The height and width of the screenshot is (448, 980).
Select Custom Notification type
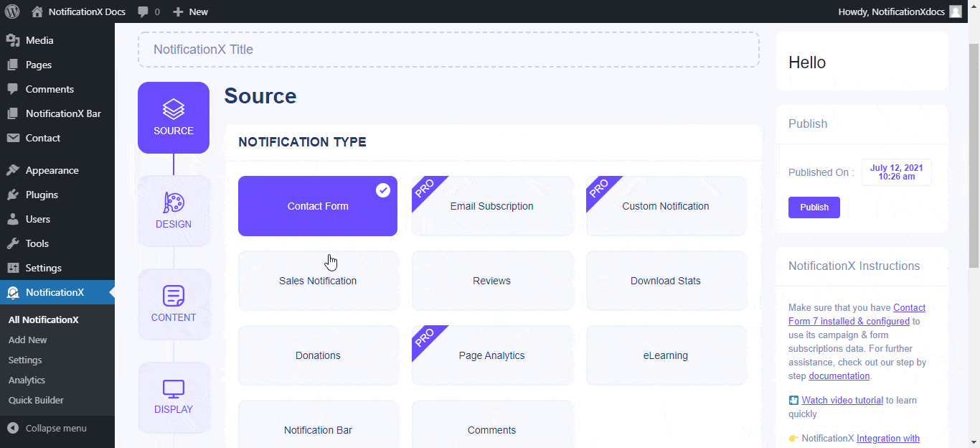pyautogui.click(x=666, y=206)
